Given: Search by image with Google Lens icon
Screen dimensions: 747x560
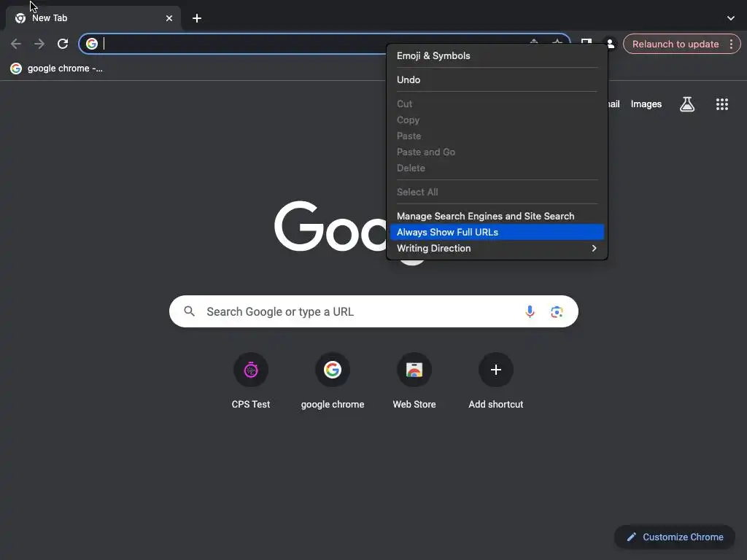Looking at the screenshot, I should pos(557,311).
